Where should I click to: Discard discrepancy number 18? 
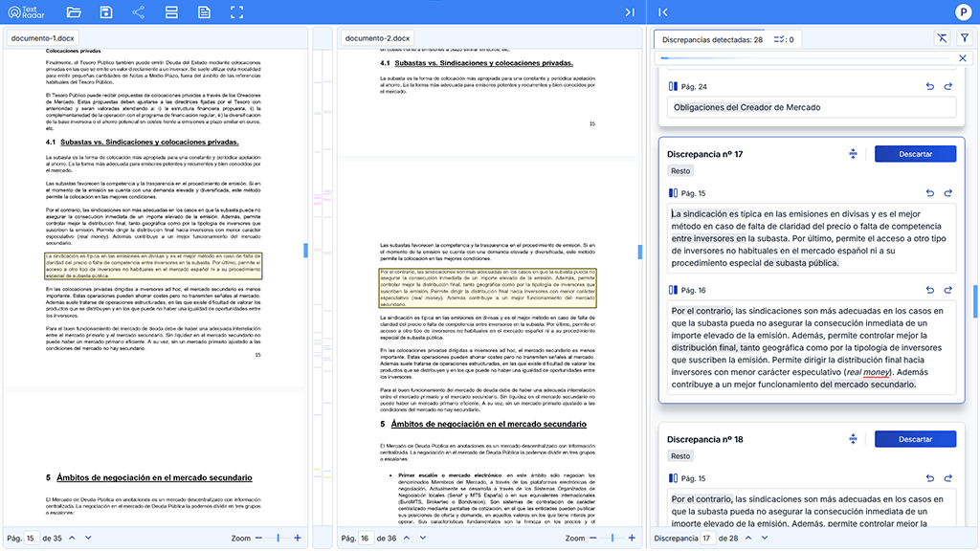915,439
